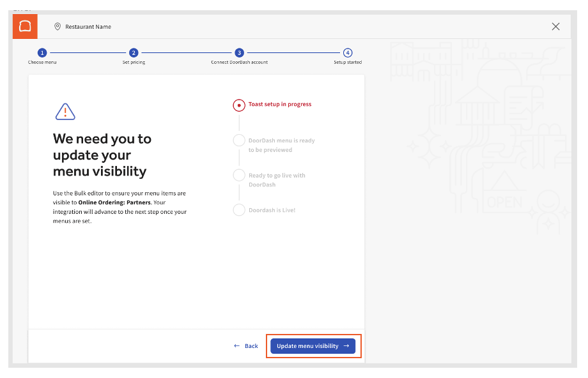Click the location pin icon
588x378 pixels.
pos(58,27)
